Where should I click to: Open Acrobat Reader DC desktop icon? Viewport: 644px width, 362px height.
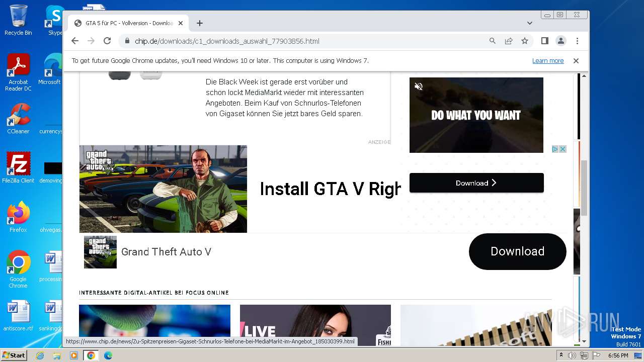18,72
